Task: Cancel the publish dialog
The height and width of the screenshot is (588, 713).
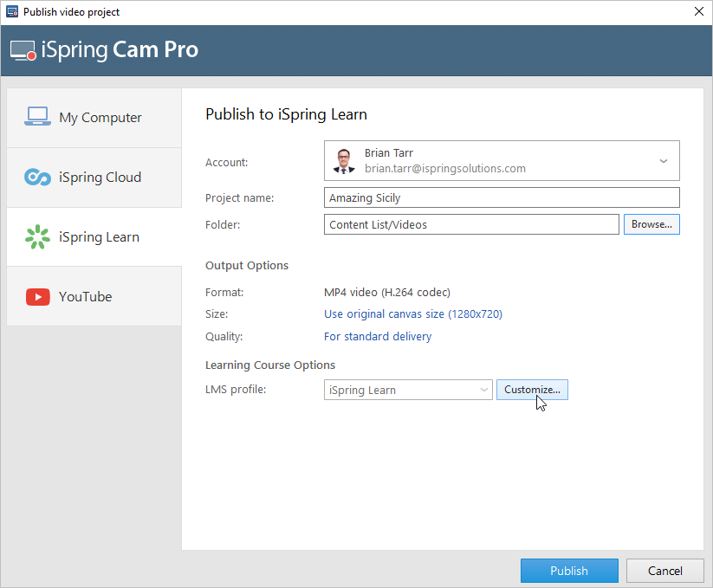Action: (x=664, y=571)
